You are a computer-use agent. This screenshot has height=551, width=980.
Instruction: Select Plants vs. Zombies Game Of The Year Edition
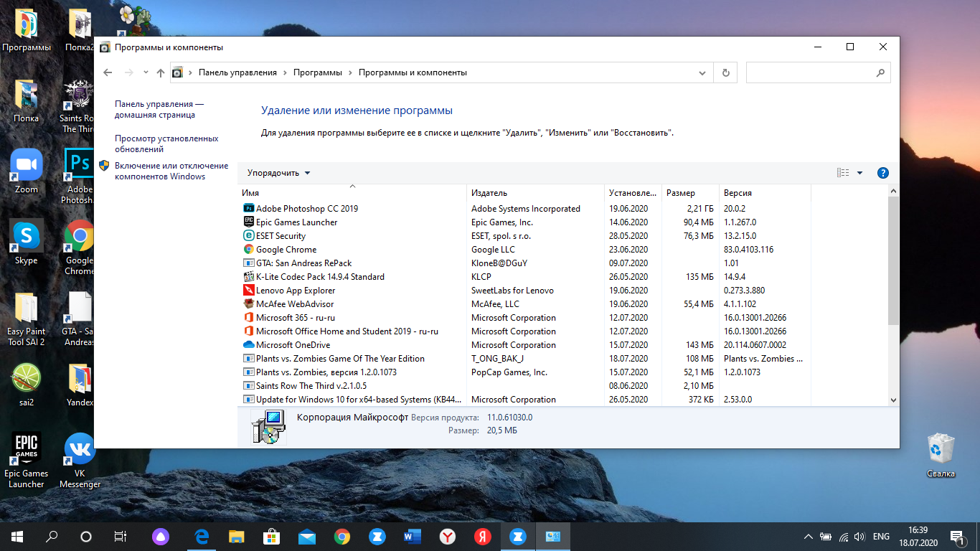click(527, 359)
